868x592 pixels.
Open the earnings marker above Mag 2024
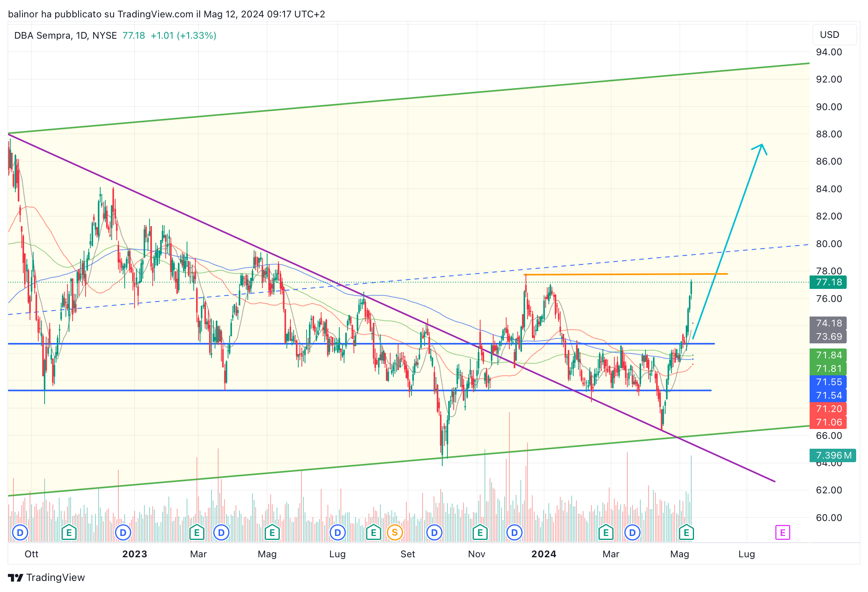687,533
